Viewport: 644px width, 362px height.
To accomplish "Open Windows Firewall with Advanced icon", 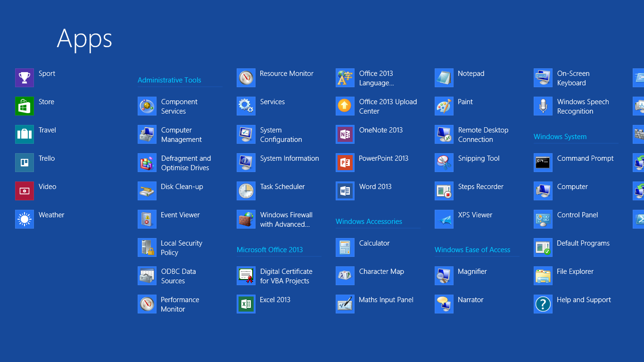I will coord(246,219).
